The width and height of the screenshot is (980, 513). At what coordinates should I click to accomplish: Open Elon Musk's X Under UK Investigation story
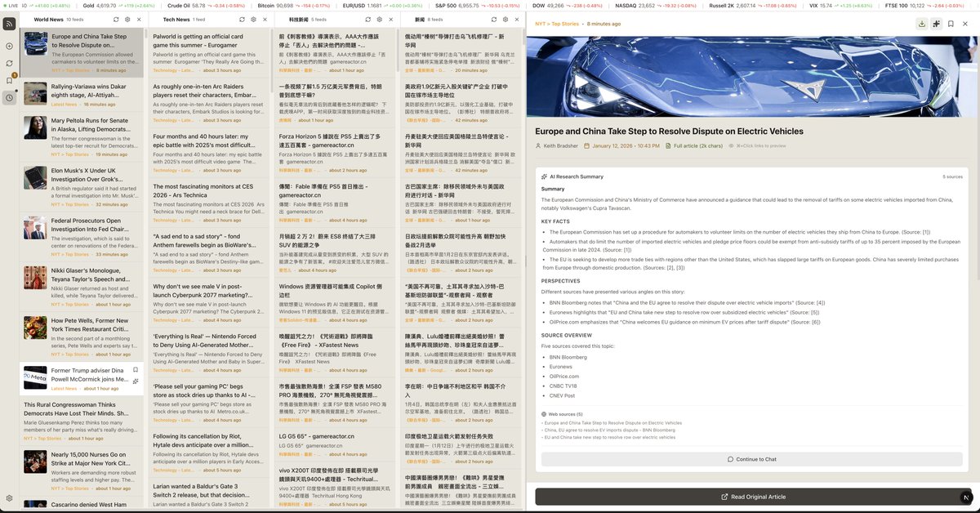(82, 186)
